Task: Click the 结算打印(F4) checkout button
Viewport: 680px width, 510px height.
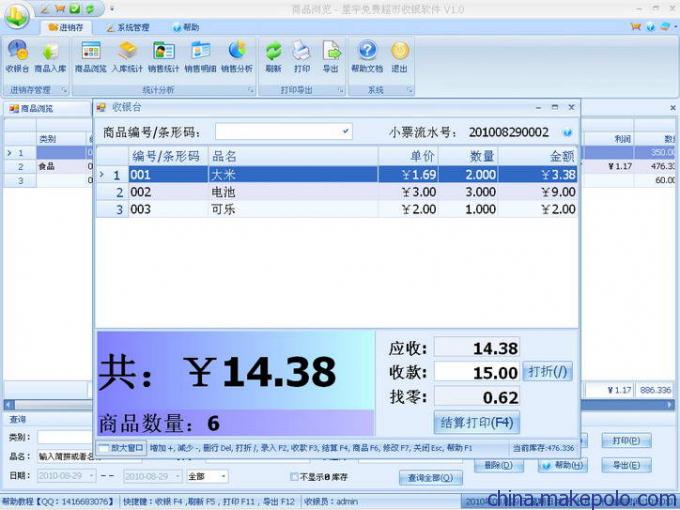Action: [477, 422]
